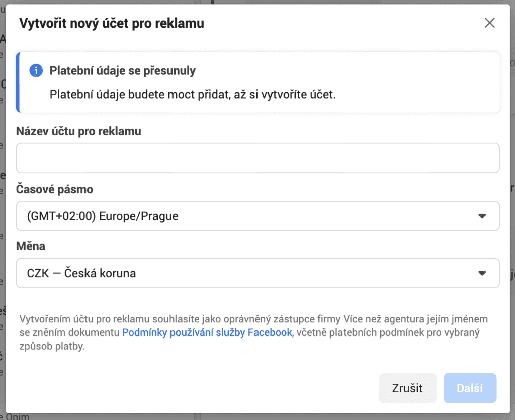Click the blue info icon in banner
This screenshot has height=420, width=515.
click(36, 71)
